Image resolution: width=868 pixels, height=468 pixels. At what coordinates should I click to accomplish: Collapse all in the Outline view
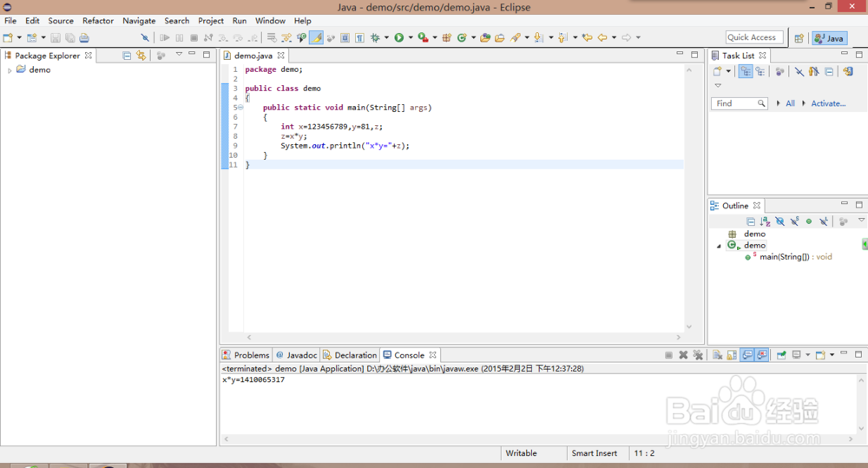(751, 221)
